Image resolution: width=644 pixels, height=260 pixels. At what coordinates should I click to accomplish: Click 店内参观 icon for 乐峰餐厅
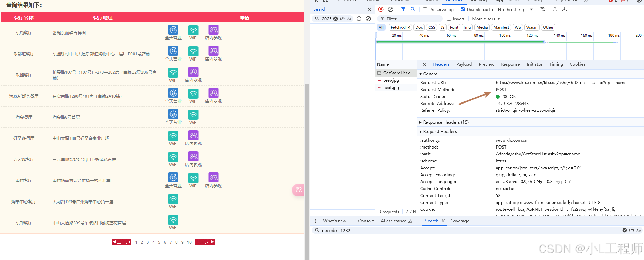[x=193, y=72]
